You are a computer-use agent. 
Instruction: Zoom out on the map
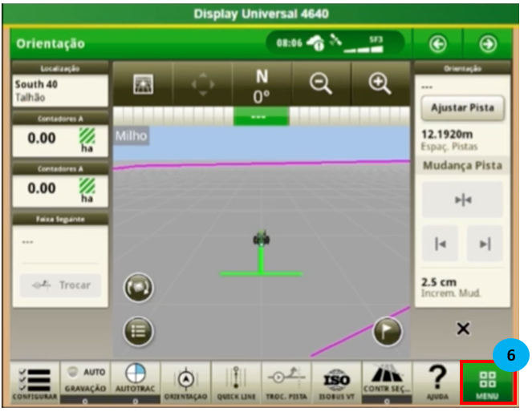(x=321, y=84)
